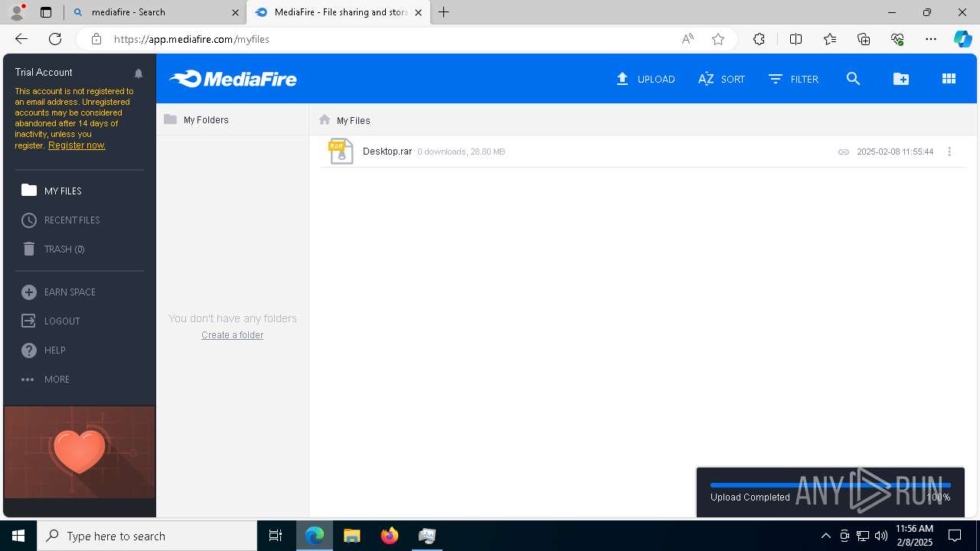Image resolution: width=980 pixels, height=551 pixels.
Task: Click the browser back button
Action: pyautogui.click(x=21, y=39)
